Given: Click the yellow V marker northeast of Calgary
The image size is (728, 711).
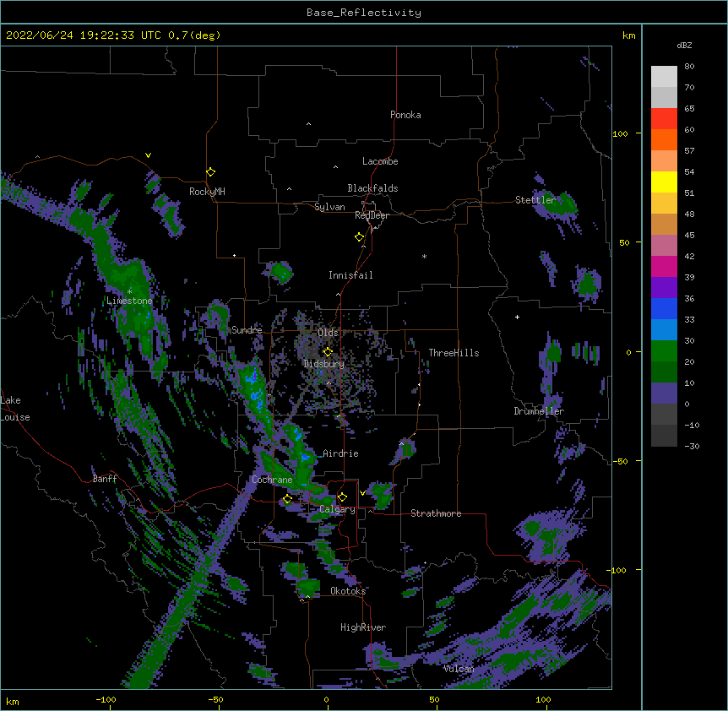Looking at the screenshot, I should click(362, 493).
